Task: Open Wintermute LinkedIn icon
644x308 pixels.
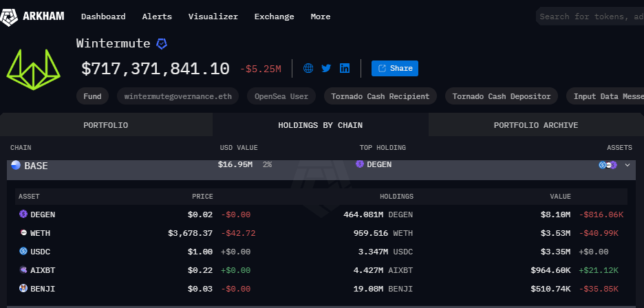Action: 345,68
